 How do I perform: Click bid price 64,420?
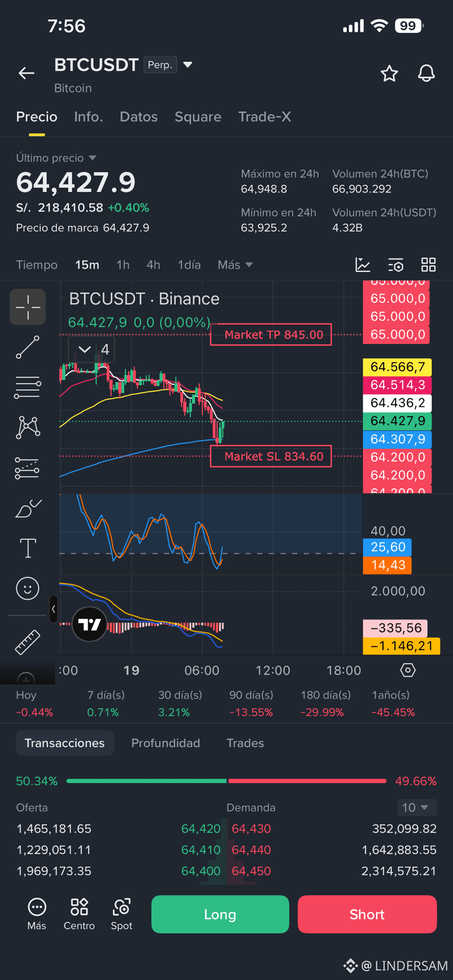201,829
